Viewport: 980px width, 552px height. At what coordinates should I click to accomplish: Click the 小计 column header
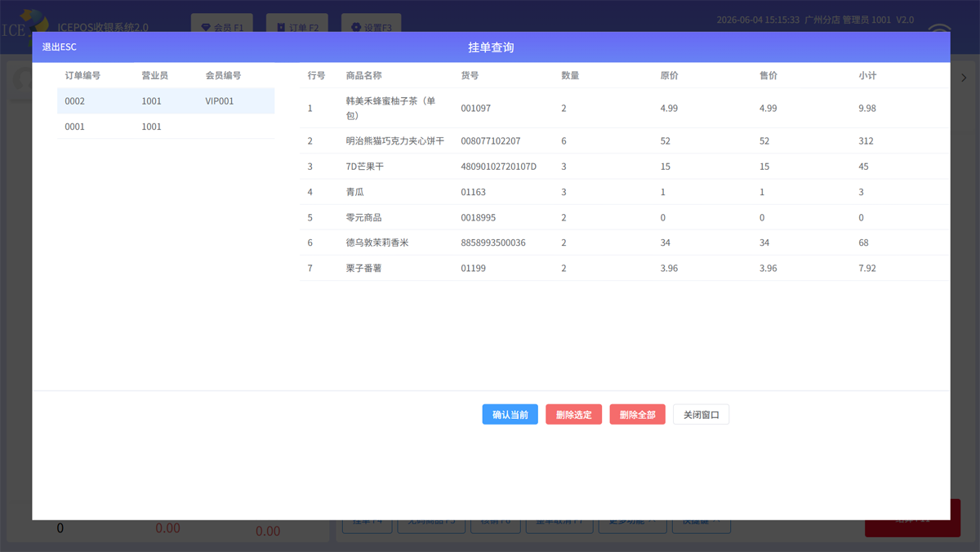pos(867,75)
